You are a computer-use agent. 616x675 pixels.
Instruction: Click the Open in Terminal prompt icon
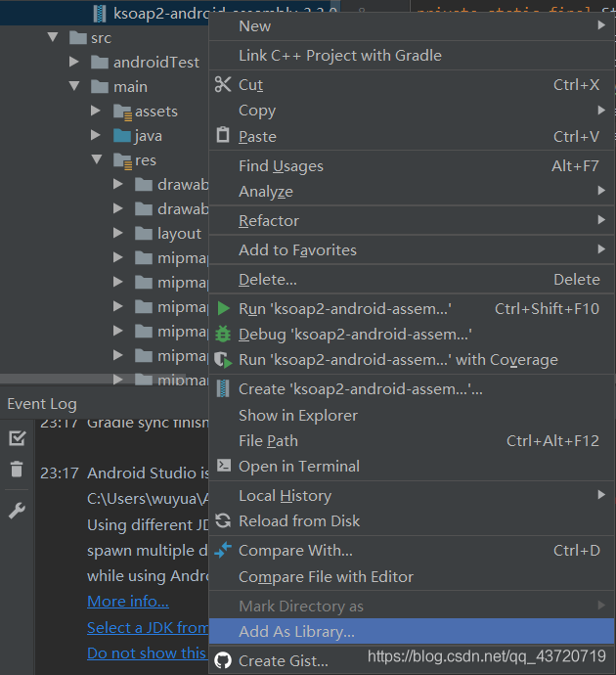point(224,466)
